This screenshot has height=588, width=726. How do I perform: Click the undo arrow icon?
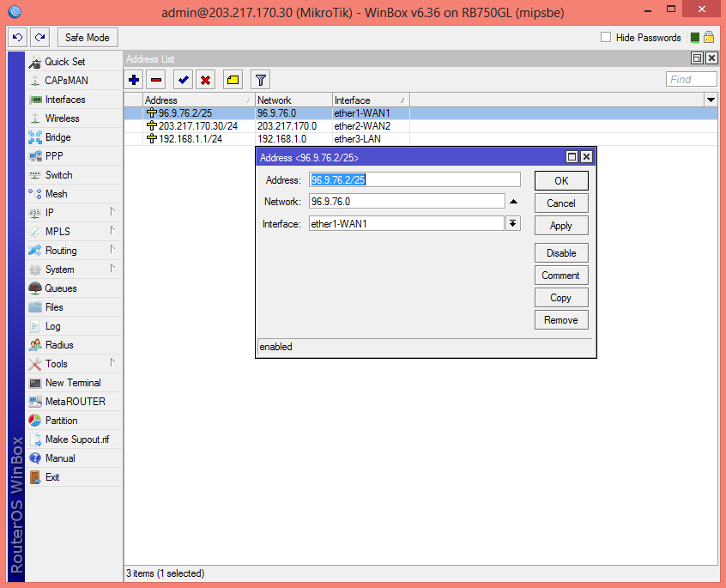18,38
